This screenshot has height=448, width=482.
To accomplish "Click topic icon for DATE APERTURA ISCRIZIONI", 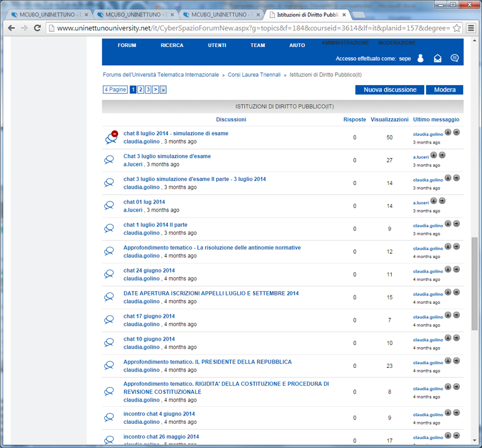I will [110, 297].
